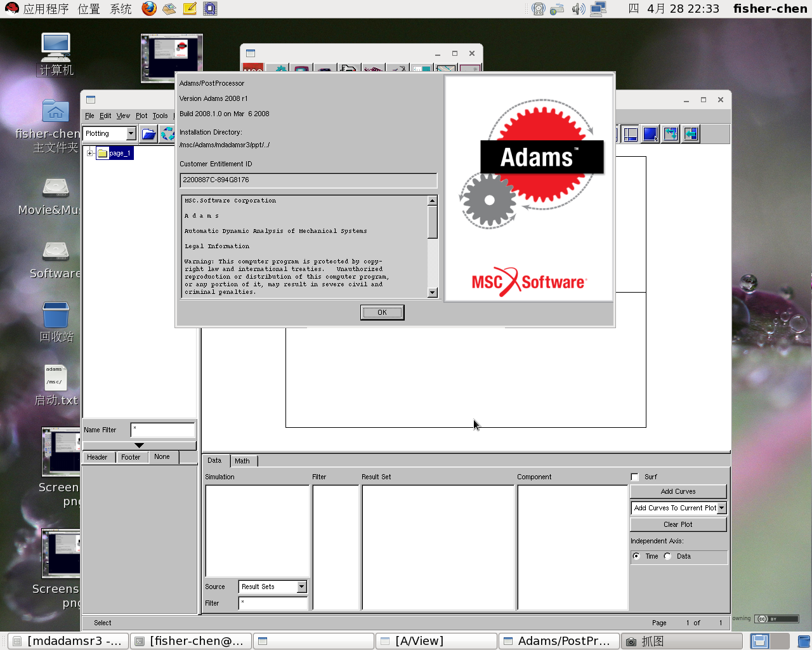Open the Movie&Music drive icon
Screen dimensions: 812x650
click(49, 196)
